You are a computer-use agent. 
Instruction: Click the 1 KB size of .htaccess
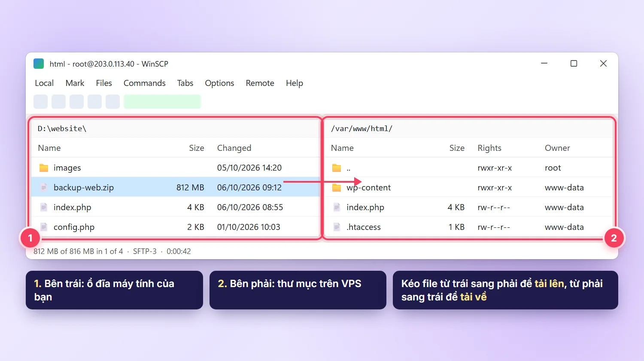456,227
